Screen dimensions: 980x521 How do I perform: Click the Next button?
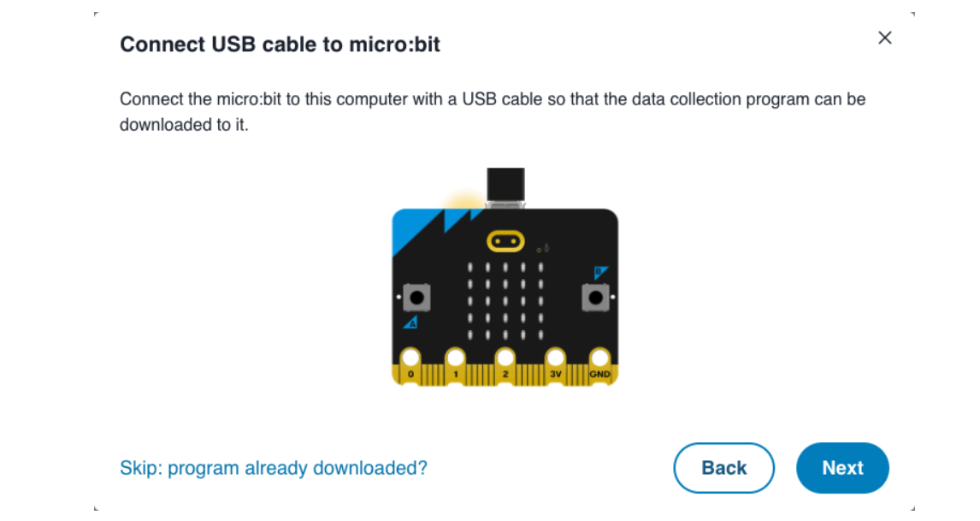[842, 468]
